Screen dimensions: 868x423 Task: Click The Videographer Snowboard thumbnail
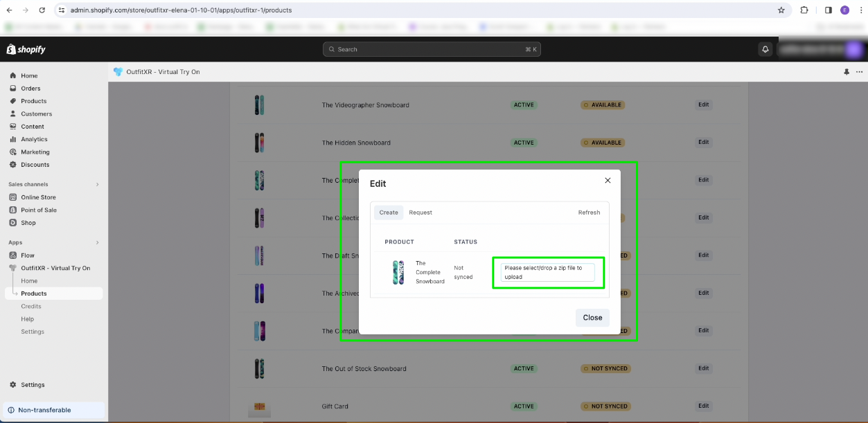coord(259,105)
